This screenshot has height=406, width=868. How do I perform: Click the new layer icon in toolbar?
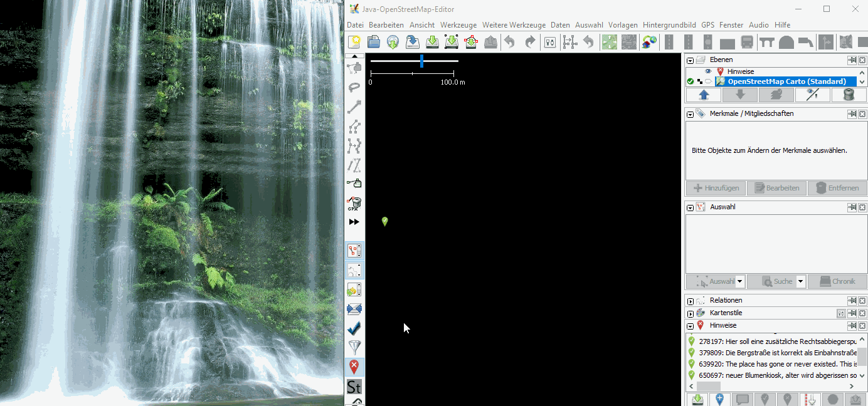pyautogui.click(x=355, y=42)
